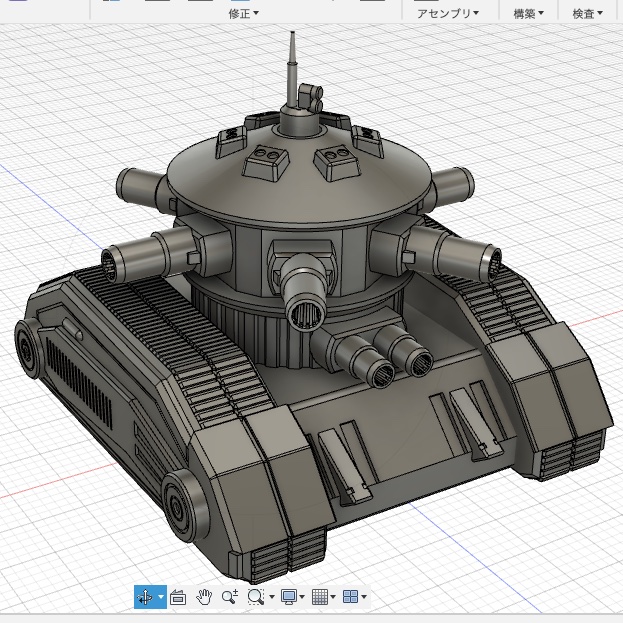Open the 修正 menu

pyautogui.click(x=243, y=14)
